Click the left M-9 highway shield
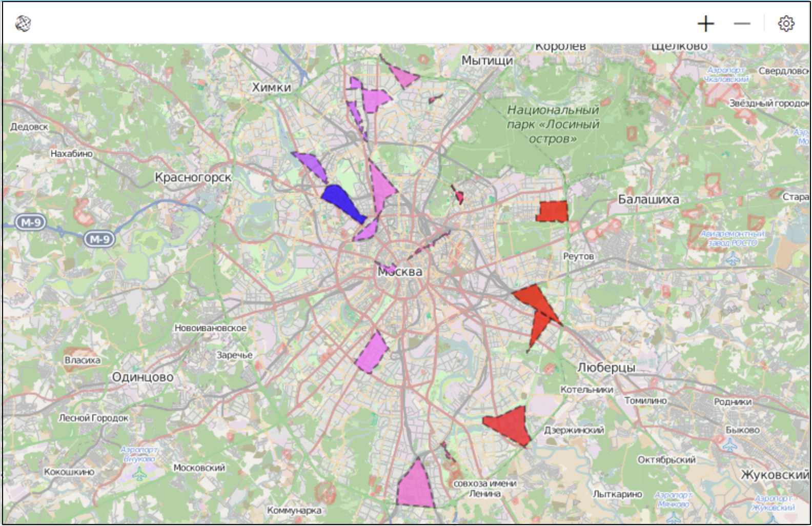812x526 pixels. 30,222
